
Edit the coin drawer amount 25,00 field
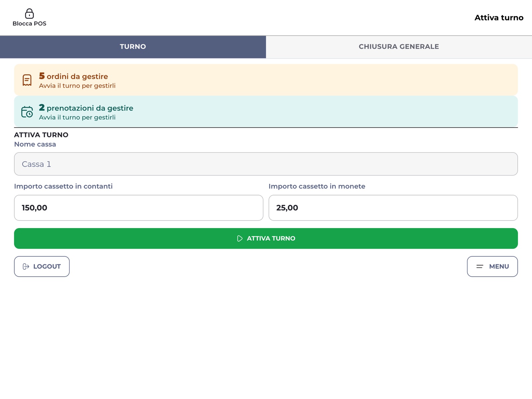393,208
